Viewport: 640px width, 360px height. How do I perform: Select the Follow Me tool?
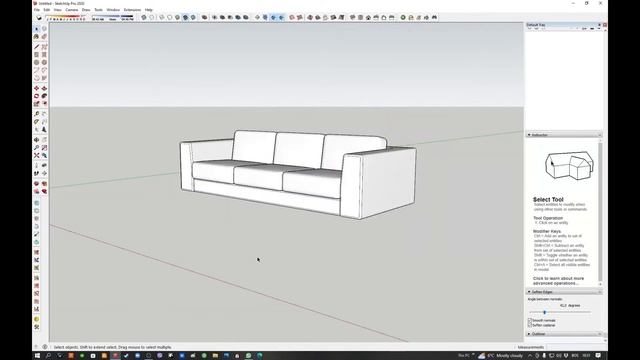(44, 96)
